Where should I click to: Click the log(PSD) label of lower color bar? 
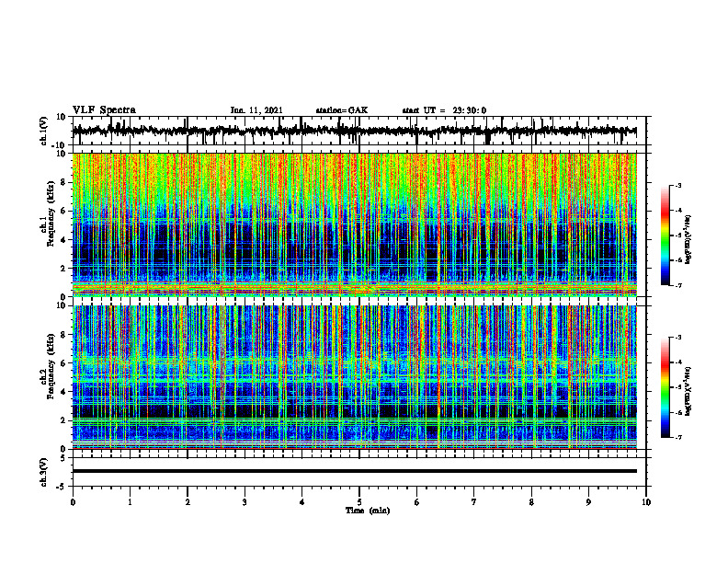pos(688,391)
